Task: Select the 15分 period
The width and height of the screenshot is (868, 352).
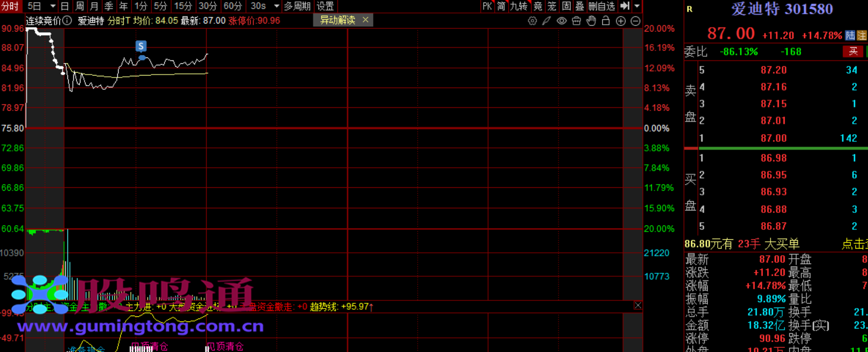Action: (183, 6)
